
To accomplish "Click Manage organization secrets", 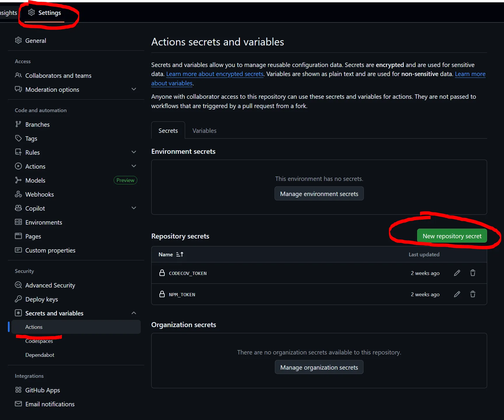I will [319, 367].
